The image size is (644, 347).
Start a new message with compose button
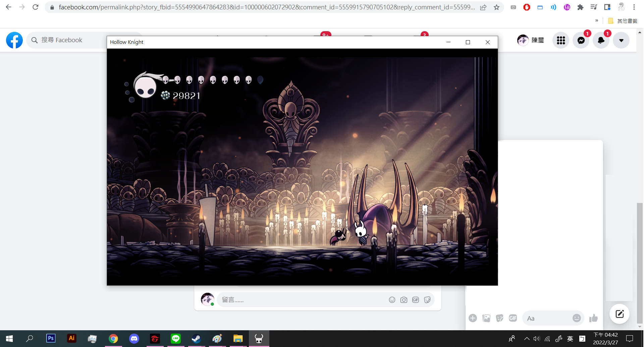(x=620, y=314)
